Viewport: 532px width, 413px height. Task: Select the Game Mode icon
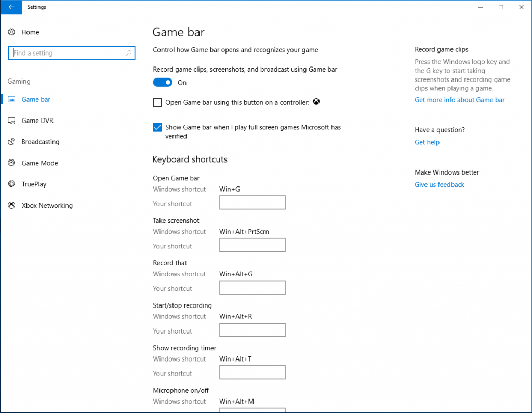click(x=11, y=163)
